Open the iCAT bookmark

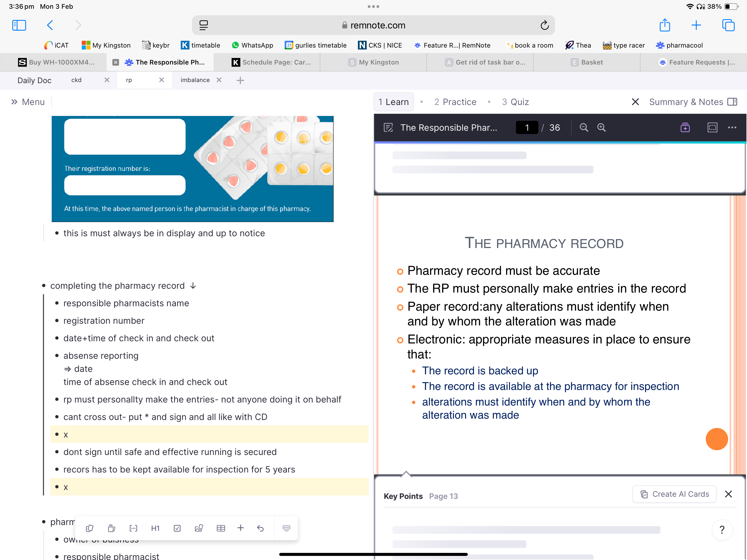point(56,45)
